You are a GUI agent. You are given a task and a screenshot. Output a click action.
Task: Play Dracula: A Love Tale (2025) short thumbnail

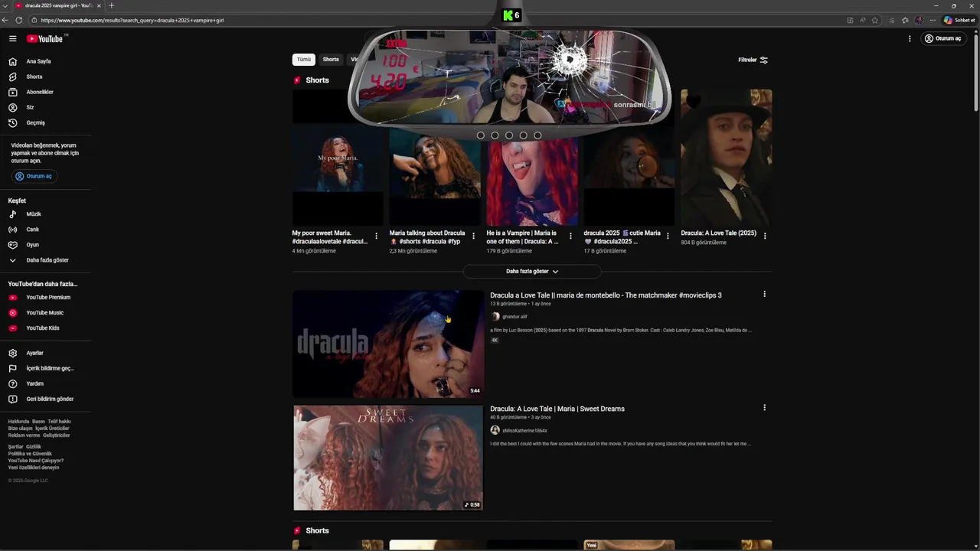(x=727, y=158)
